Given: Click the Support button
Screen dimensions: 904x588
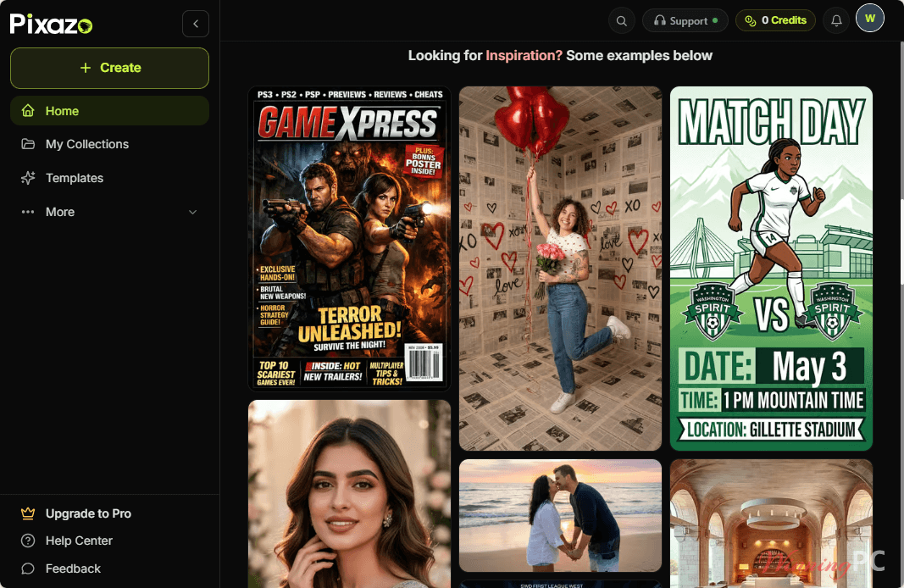Looking at the screenshot, I should 685,20.
